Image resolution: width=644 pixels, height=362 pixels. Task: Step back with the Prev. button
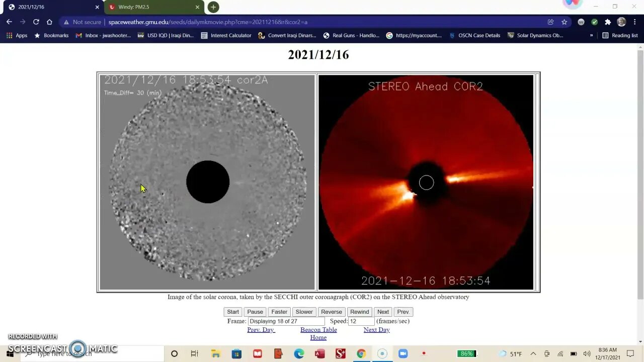(x=404, y=312)
